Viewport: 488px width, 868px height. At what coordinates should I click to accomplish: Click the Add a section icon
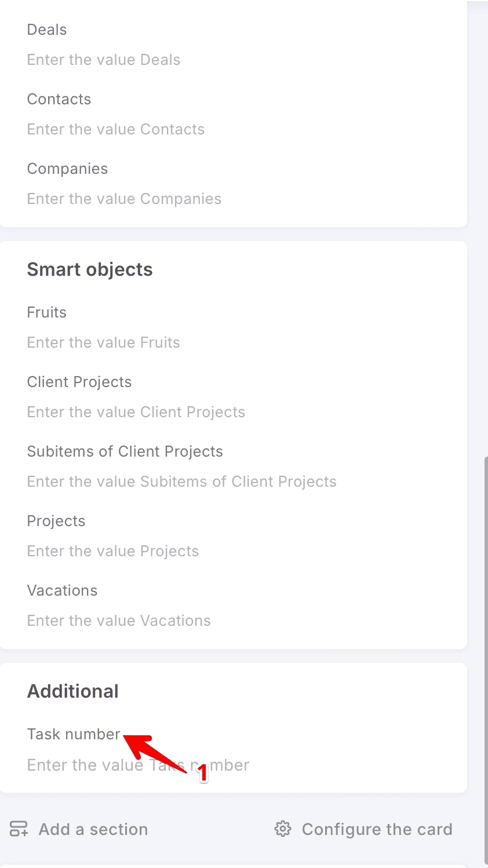(19, 829)
